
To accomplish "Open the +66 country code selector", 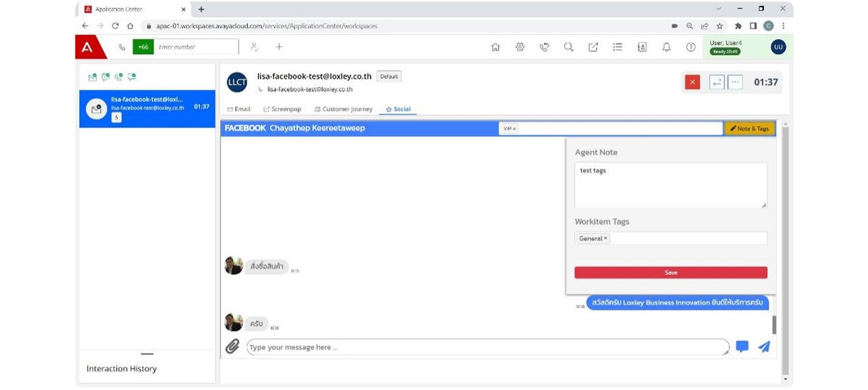I will click(x=143, y=47).
